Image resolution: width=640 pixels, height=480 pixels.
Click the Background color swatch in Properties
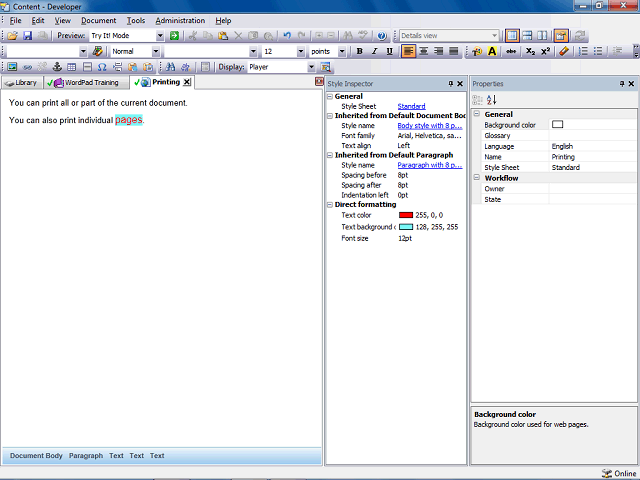point(558,124)
